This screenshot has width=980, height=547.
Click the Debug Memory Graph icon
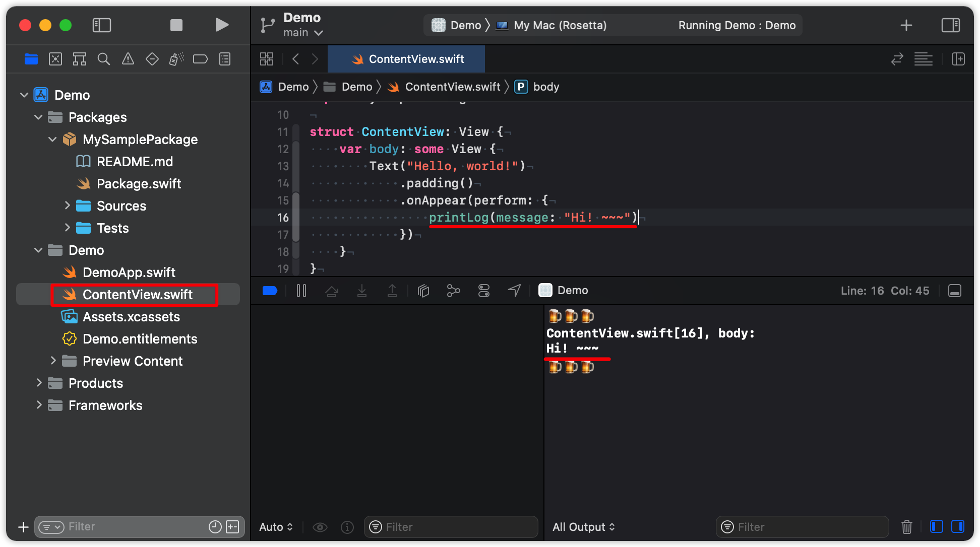tap(453, 291)
